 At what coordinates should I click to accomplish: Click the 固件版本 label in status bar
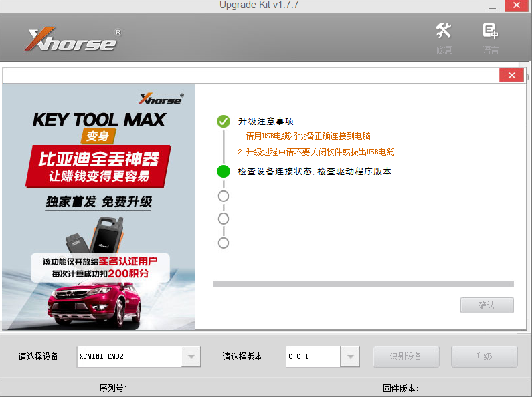tap(400, 388)
